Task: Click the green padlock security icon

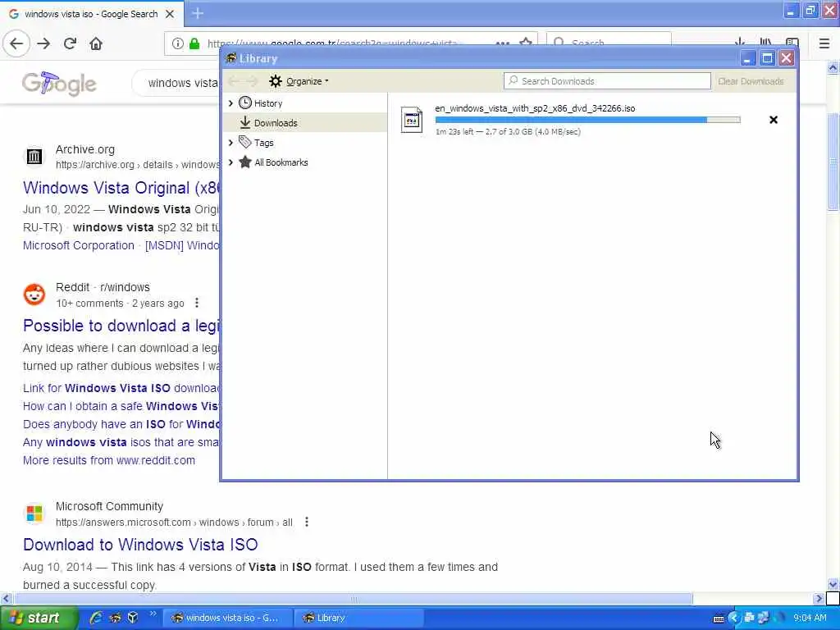Action: click(x=194, y=43)
